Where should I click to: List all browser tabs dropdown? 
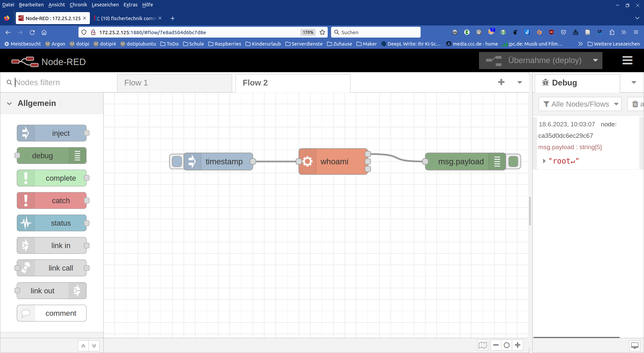[x=637, y=18]
